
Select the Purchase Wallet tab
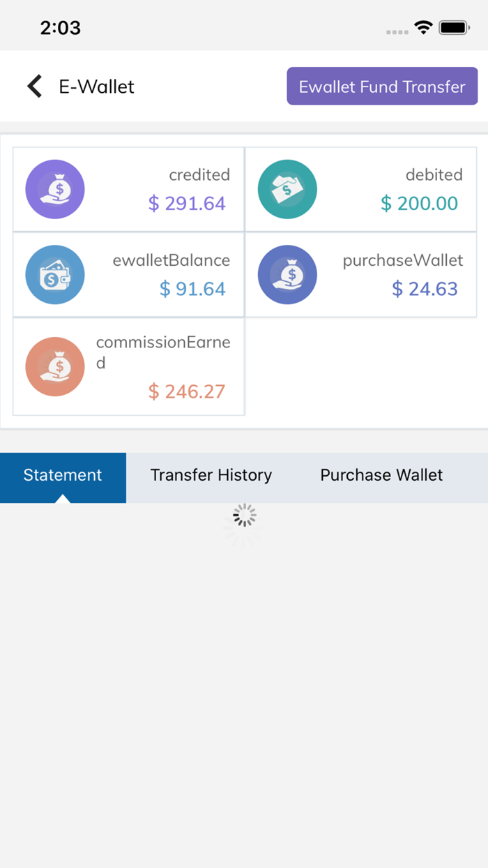(x=381, y=475)
